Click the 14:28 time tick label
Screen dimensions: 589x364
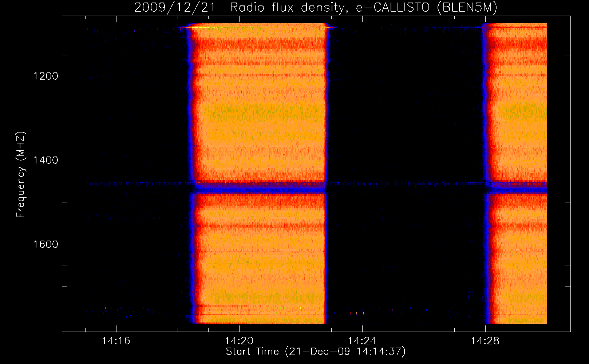485,341
